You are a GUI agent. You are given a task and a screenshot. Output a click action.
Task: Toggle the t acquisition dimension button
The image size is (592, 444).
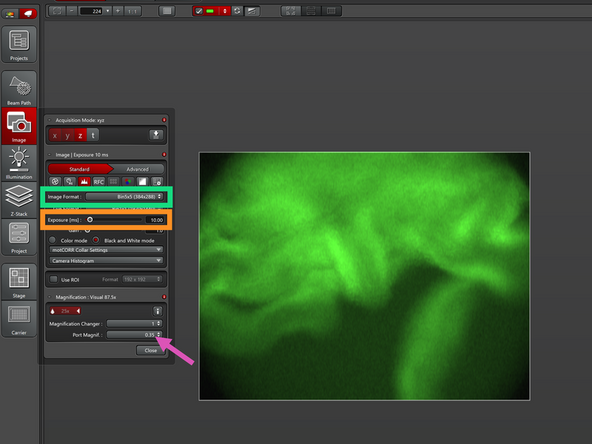click(93, 135)
